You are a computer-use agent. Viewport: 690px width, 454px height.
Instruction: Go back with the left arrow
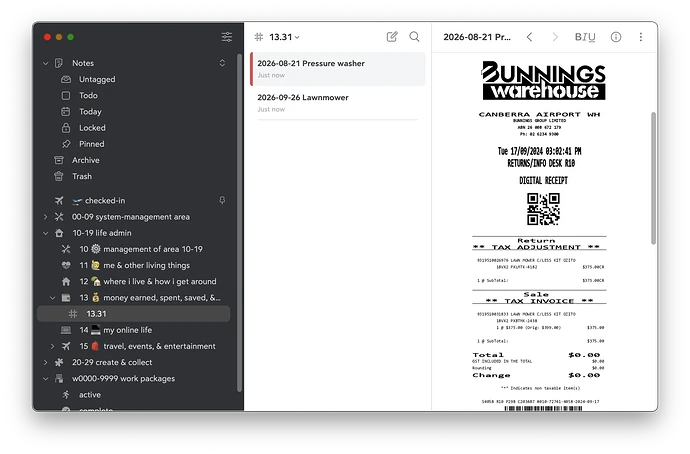pyautogui.click(x=529, y=37)
